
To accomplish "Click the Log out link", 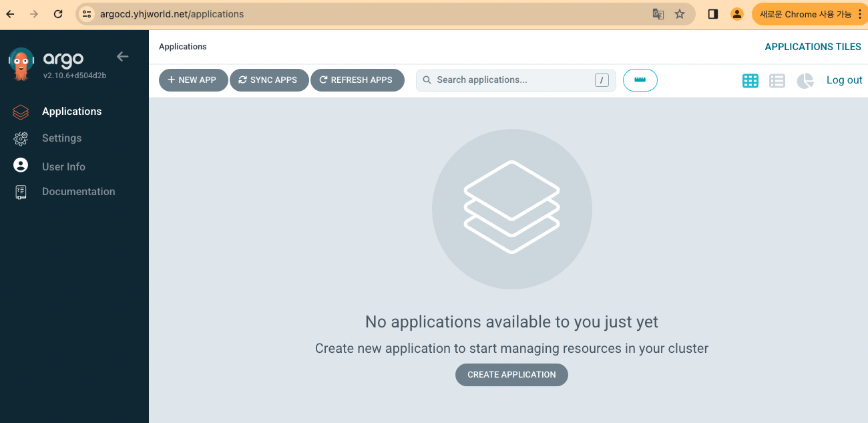I will (x=845, y=80).
